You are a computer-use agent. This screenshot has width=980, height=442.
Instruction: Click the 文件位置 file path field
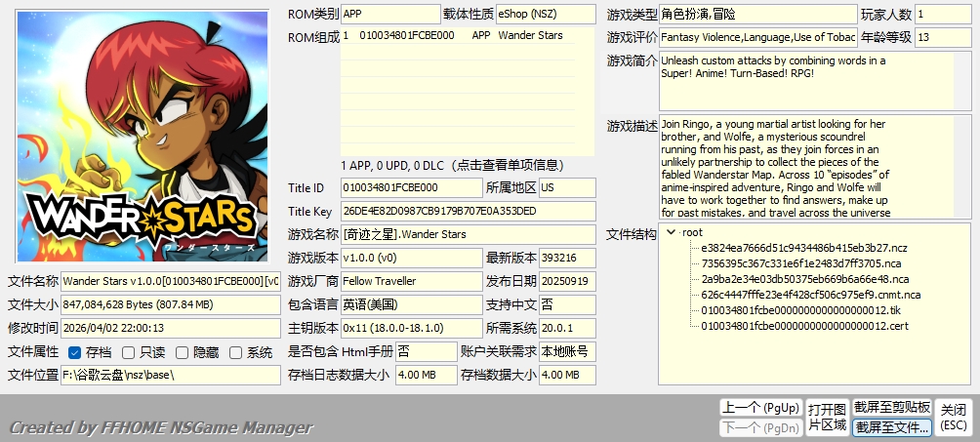tap(170, 375)
